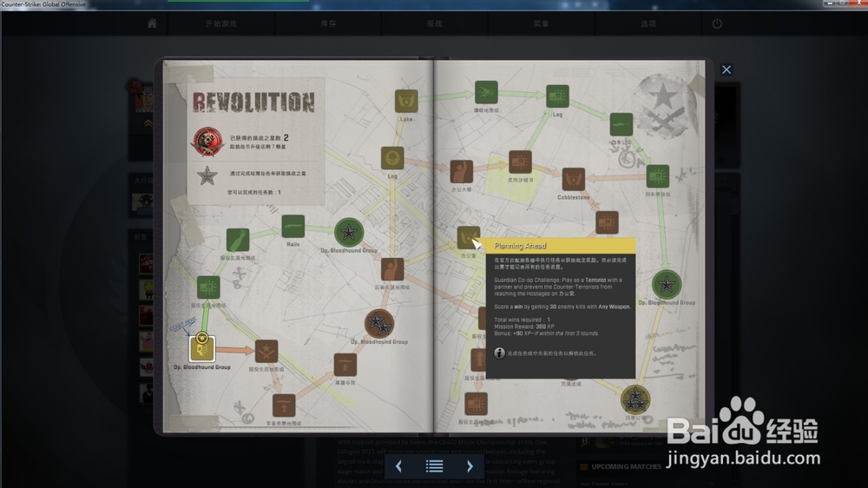Open the journal table of contents

coord(434,466)
